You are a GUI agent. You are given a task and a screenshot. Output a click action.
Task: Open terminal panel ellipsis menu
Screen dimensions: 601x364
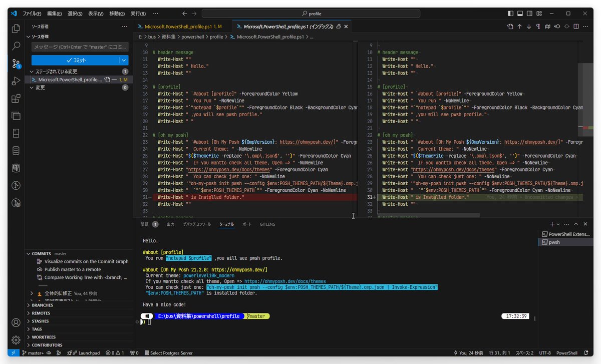[566, 224]
